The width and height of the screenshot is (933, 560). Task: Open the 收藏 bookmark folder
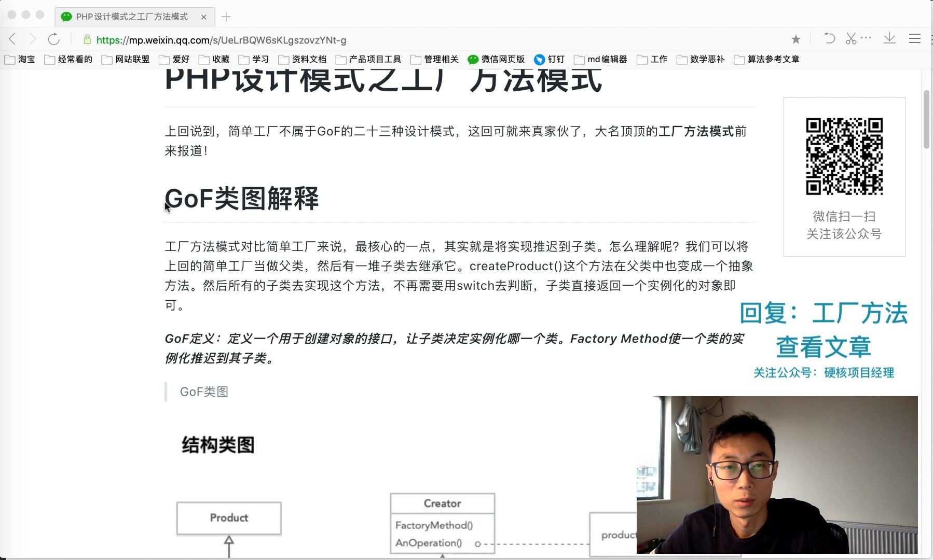214,59
